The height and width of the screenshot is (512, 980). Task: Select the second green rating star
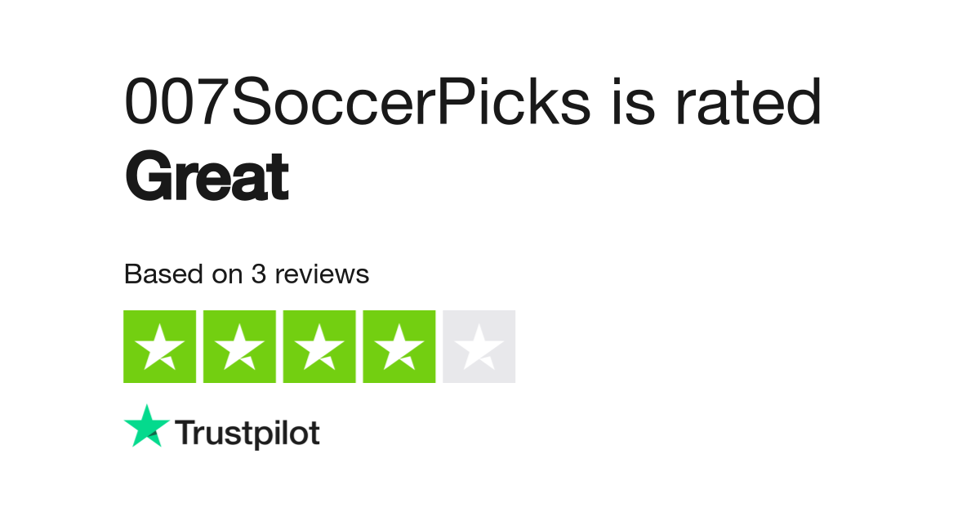tap(239, 346)
